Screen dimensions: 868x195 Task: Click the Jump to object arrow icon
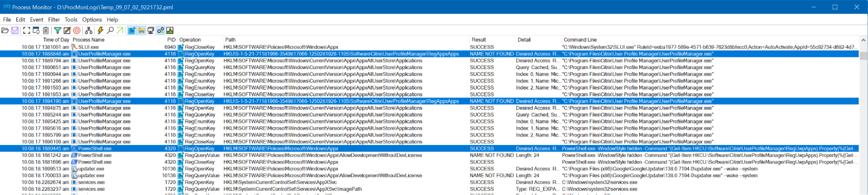[x=120, y=30]
